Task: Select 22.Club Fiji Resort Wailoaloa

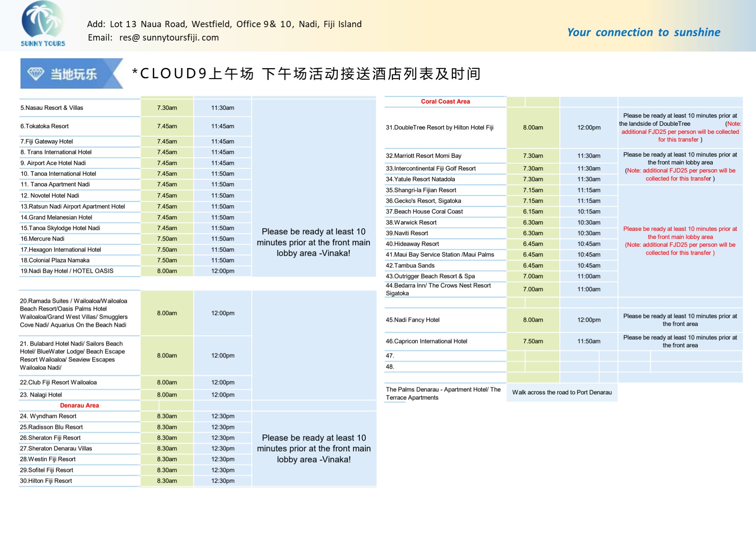Action: point(58,382)
